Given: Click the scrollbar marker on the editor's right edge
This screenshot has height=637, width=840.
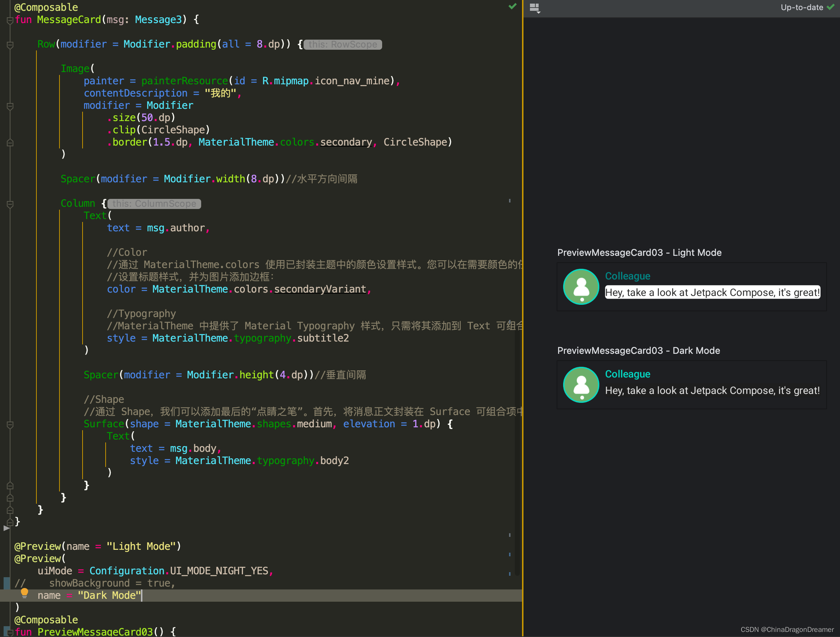Looking at the screenshot, I should tap(510, 201).
